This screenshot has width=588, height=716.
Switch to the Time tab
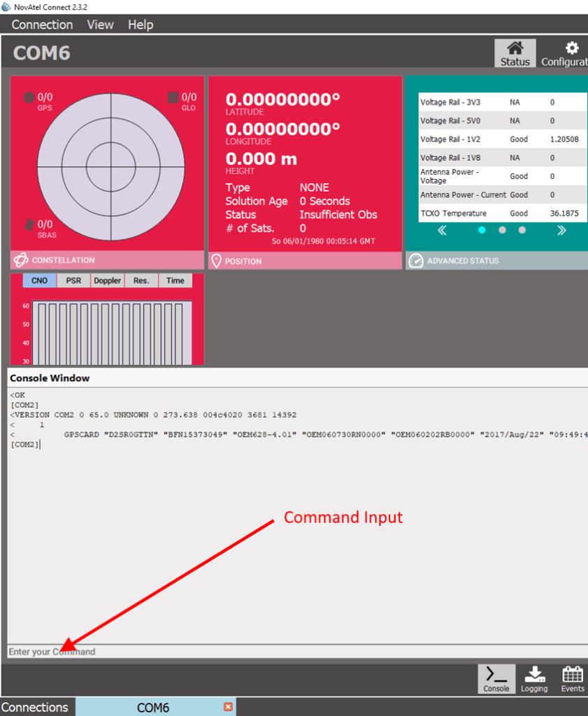175,280
